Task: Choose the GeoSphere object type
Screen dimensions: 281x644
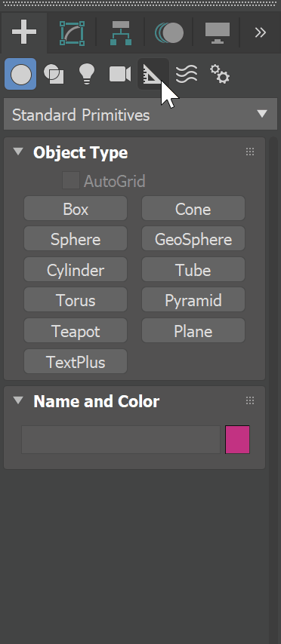Action: pos(193,239)
